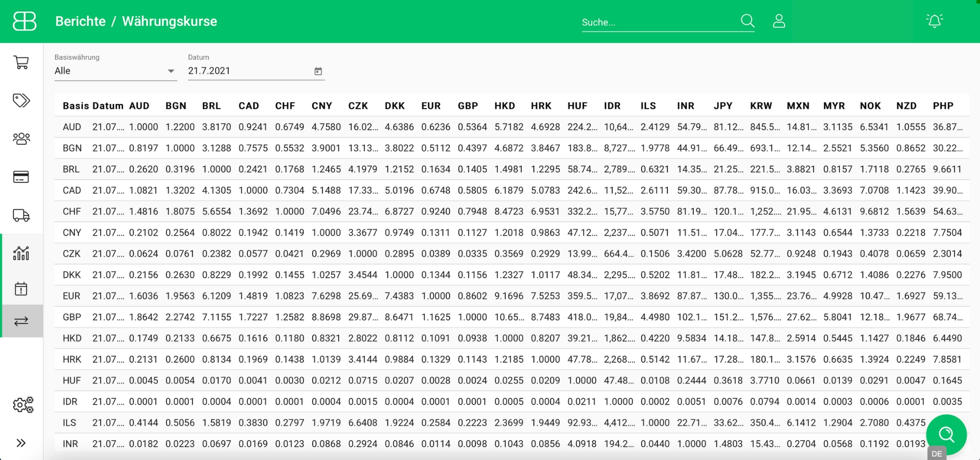
Task: Expand the sidebar with double chevron
Action: (21, 443)
